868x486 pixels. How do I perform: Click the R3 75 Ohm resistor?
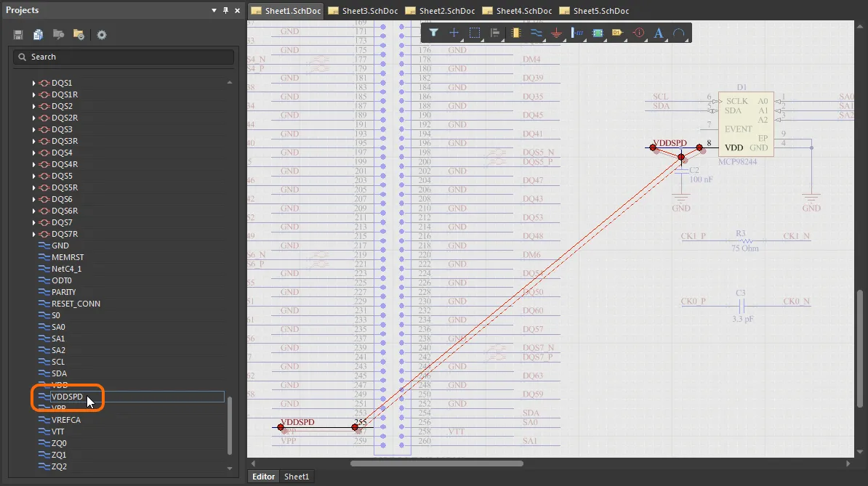click(746, 240)
